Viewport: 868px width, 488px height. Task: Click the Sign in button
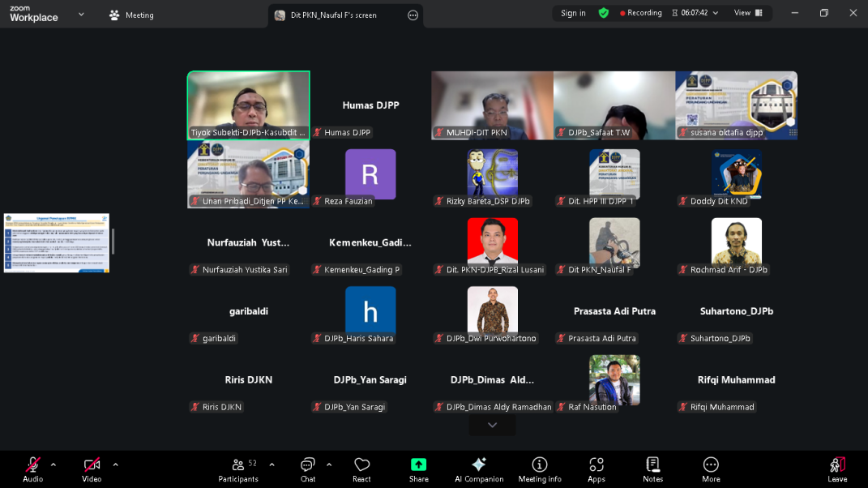[x=573, y=13]
